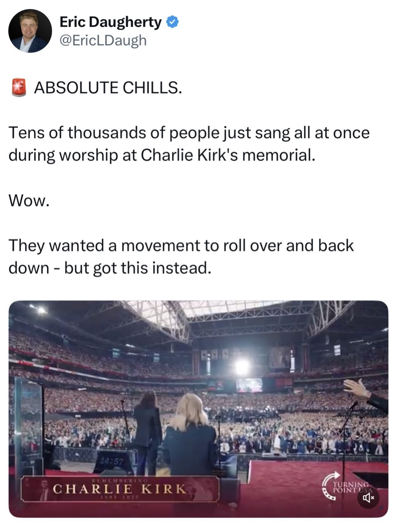Click the Eric Daugherty display name

[x=110, y=22]
